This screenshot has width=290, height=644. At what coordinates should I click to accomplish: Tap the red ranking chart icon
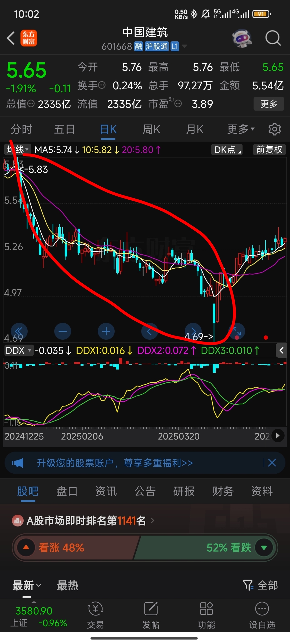(18, 521)
